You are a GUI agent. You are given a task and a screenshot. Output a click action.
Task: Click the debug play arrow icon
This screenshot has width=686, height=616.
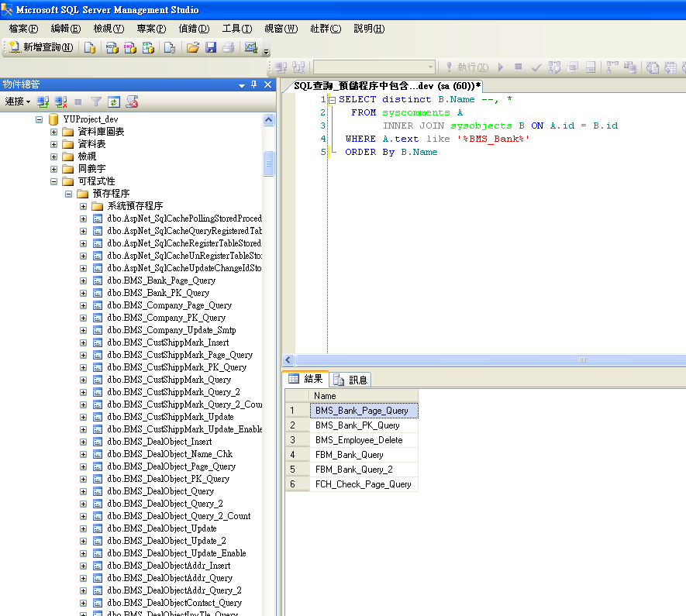coord(501,67)
